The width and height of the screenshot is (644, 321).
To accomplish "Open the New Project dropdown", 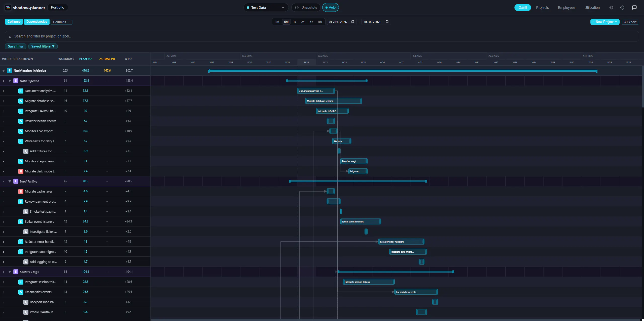I will (x=605, y=22).
